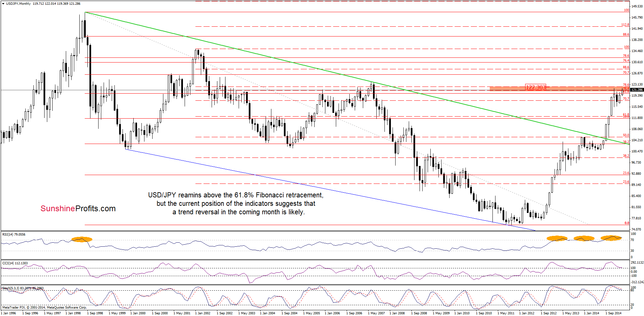The width and height of the screenshot is (644, 316).
Task: Click price axis value 100.470
Action: pos(637,151)
